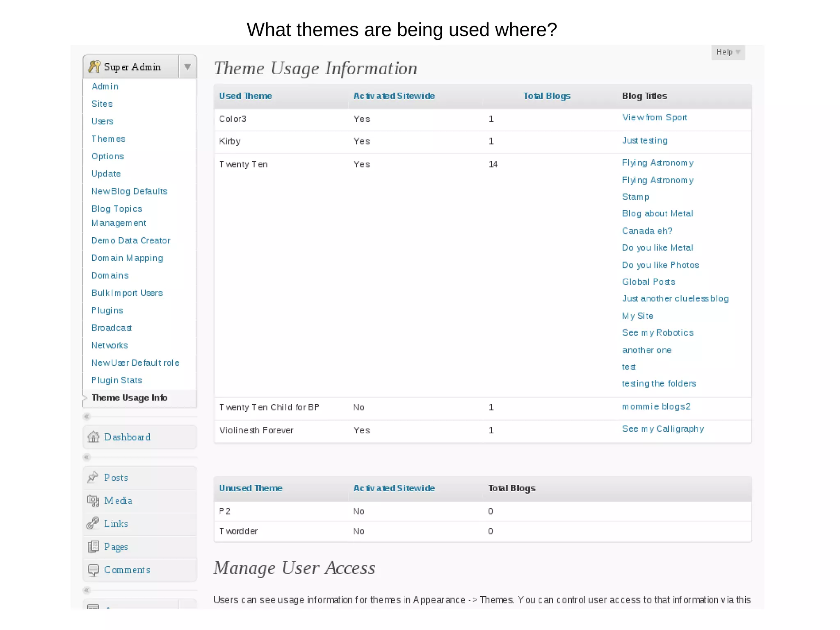The image size is (840, 630).
Task: Open the My Site blog link
Action: coord(638,316)
